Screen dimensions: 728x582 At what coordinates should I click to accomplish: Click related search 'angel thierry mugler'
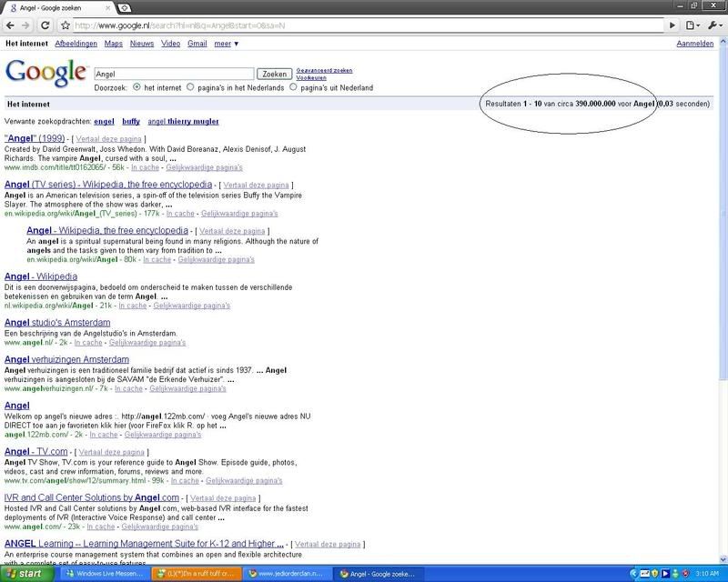click(x=184, y=122)
